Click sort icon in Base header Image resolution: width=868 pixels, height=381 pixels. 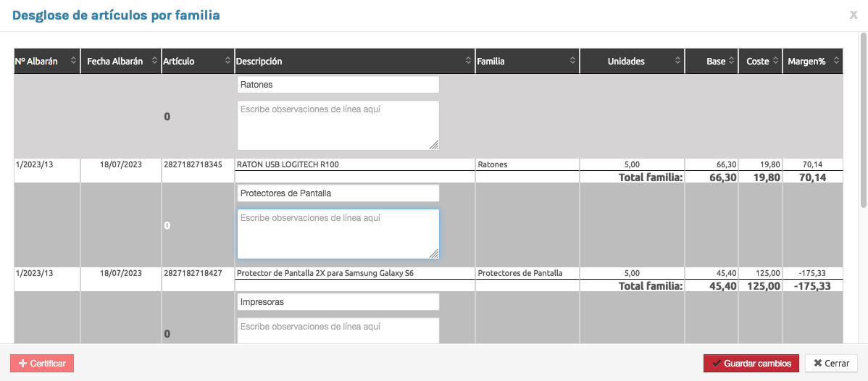[x=732, y=62]
